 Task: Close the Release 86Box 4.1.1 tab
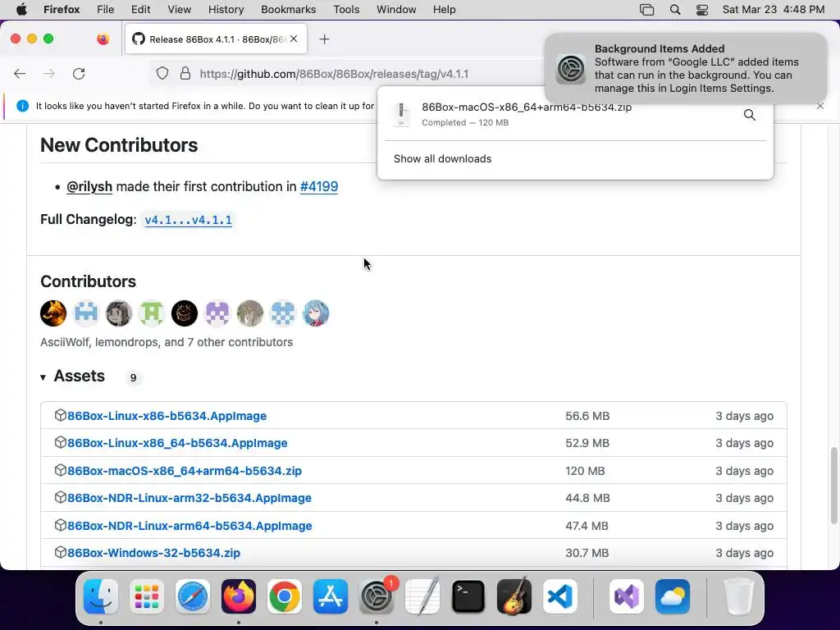coord(294,39)
